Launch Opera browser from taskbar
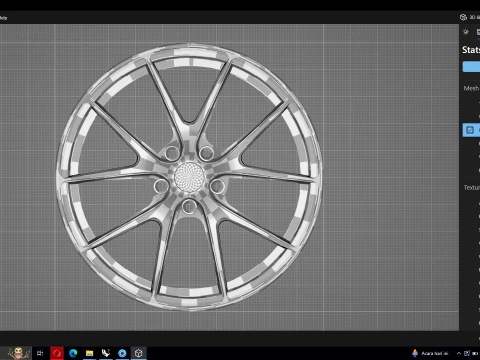The height and width of the screenshot is (360, 480). point(57,353)
